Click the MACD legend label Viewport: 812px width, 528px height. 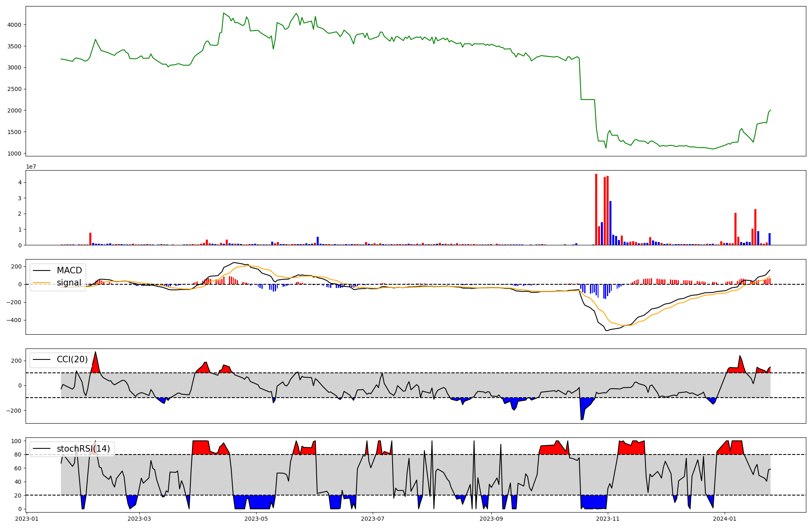pyautogui.click(x=69, y=270)
